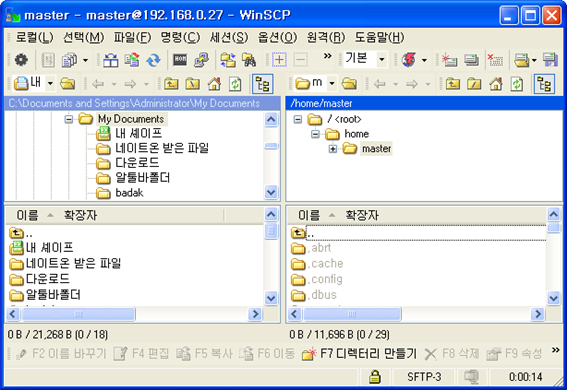Select .config folder in remote file list
The height and width of the screenshot is (390, 567).
click(317, 279)
